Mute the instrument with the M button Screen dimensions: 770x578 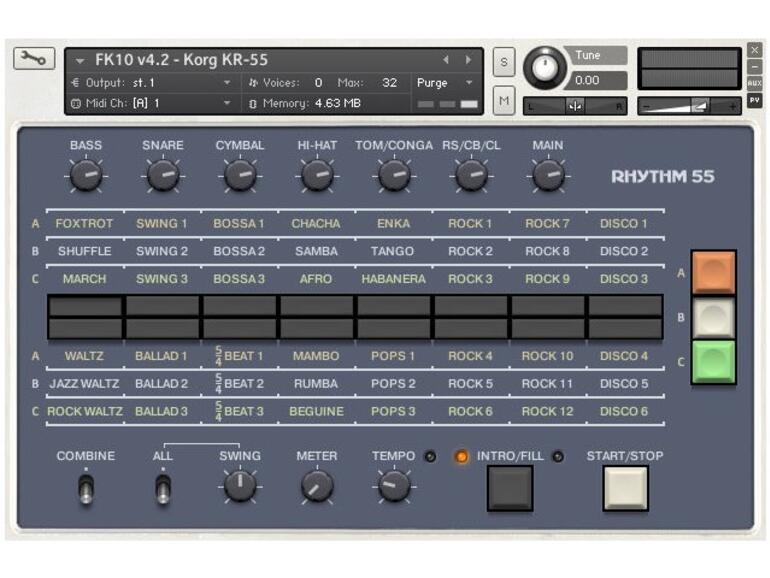point(504,101)
